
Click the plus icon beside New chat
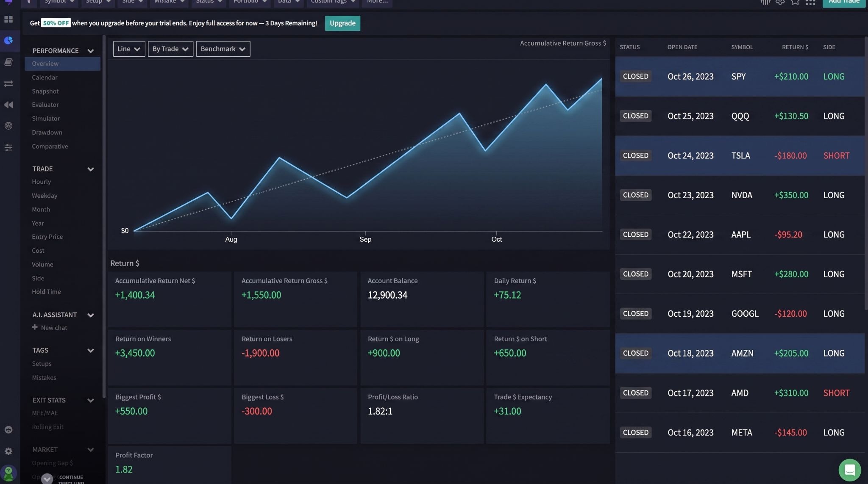pyautogui.click(x=35, y=327)
